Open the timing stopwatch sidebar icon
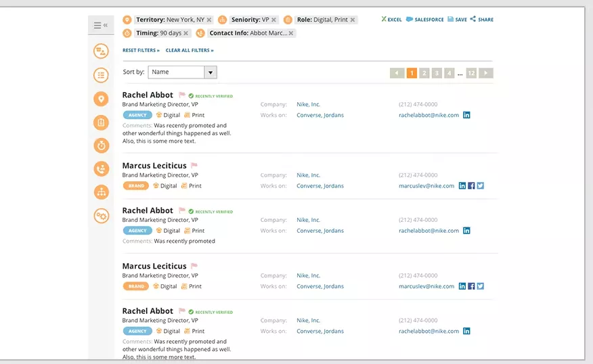 101,145
